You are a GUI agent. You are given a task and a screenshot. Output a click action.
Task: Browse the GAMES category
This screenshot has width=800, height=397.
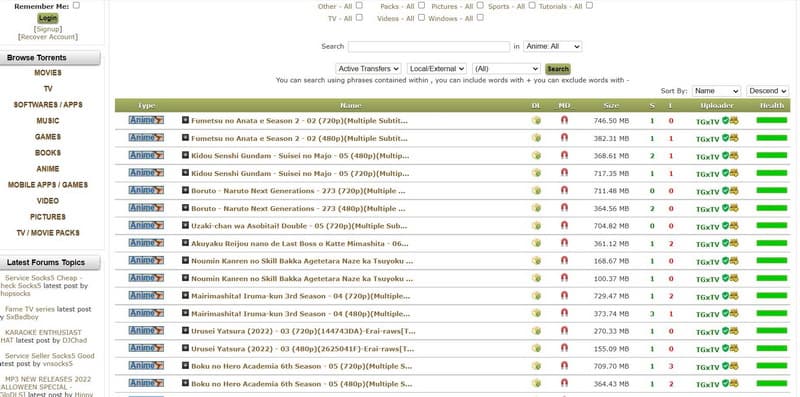(48, 137)
